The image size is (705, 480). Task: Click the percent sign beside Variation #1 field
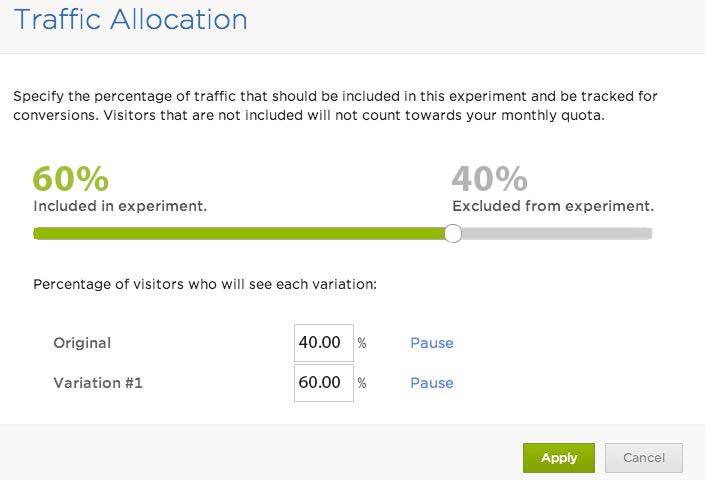362,383
